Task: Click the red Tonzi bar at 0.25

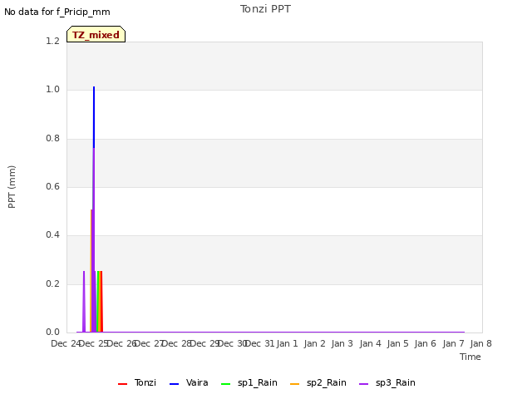Action: click(101, 302)
